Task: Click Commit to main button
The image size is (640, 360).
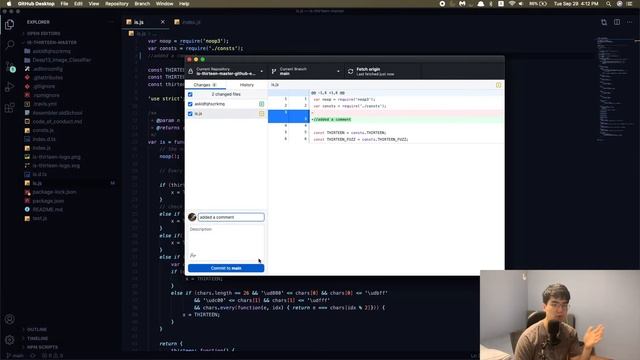Action: (x=226, y=268)
